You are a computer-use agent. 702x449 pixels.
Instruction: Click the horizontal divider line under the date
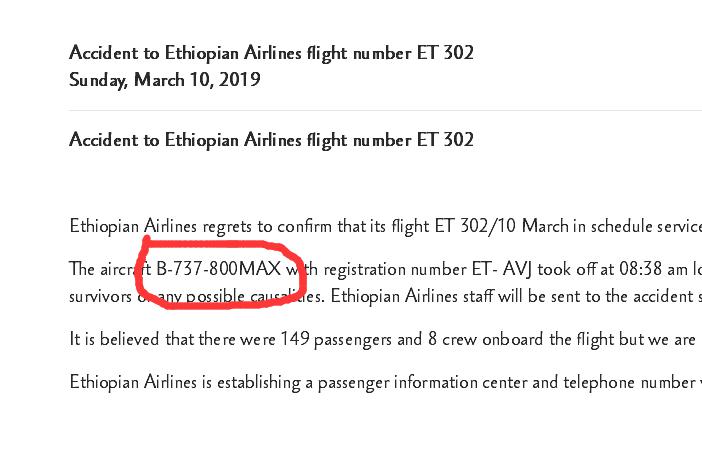[385, 110]
